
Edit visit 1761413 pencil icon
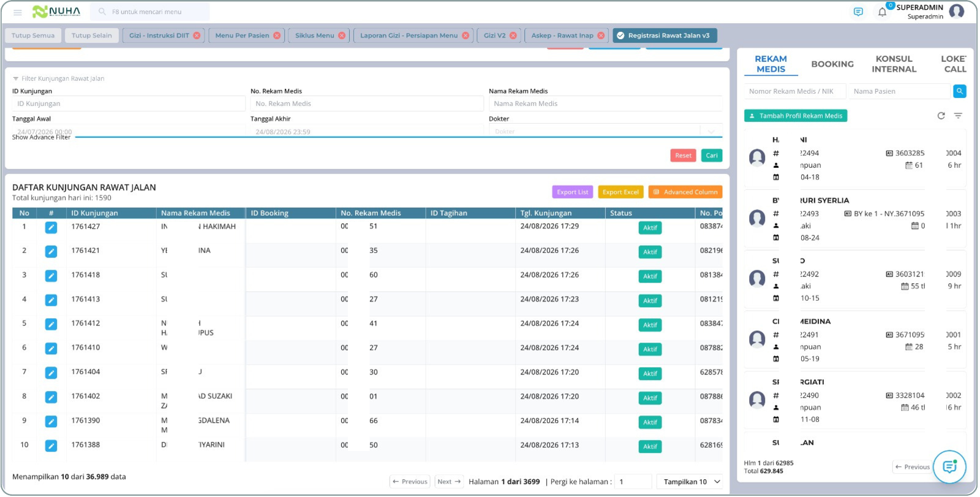pos(51,300)
